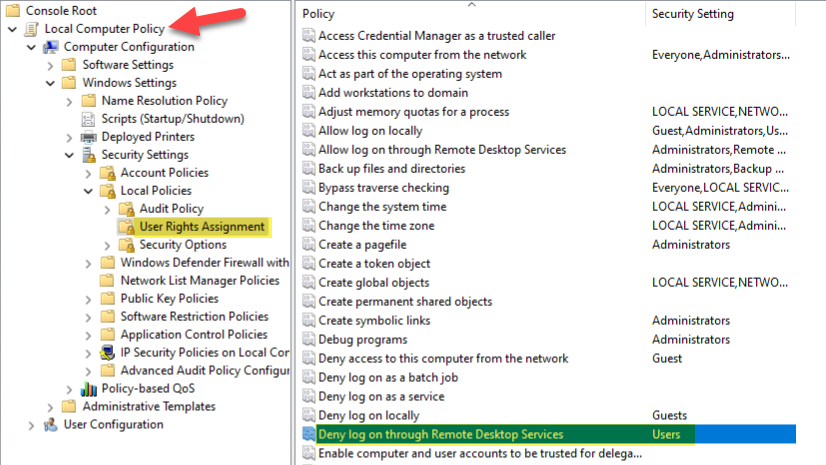The height and width of the screenshot is (465, 826).
Task: Click icon beside Deny log on through Remote Desktop Services
Action: (x=309, y=434)
